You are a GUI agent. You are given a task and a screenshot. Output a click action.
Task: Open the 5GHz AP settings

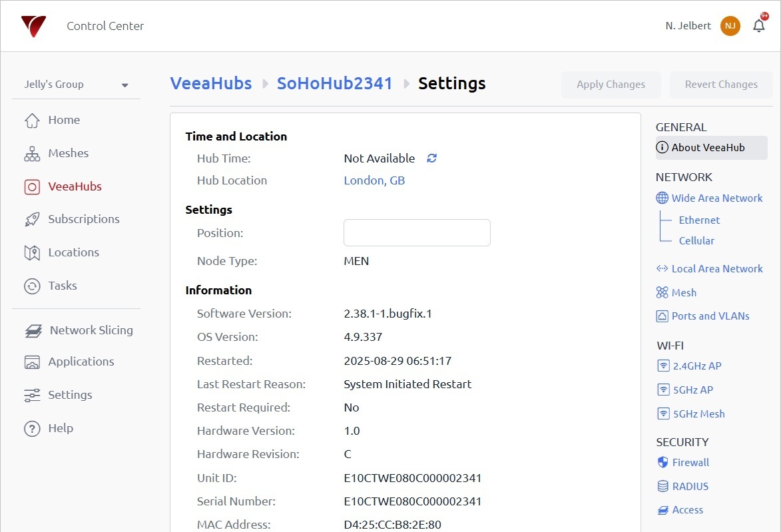pos(693,390)
